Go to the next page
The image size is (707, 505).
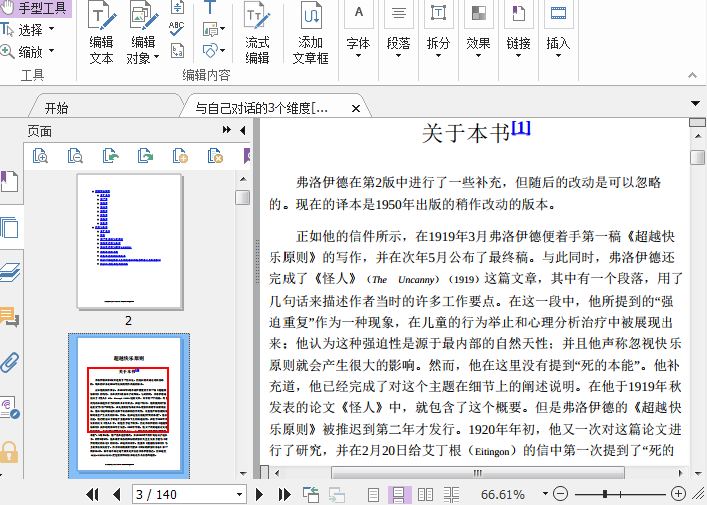pyautogui.click(x=259, y=495)
